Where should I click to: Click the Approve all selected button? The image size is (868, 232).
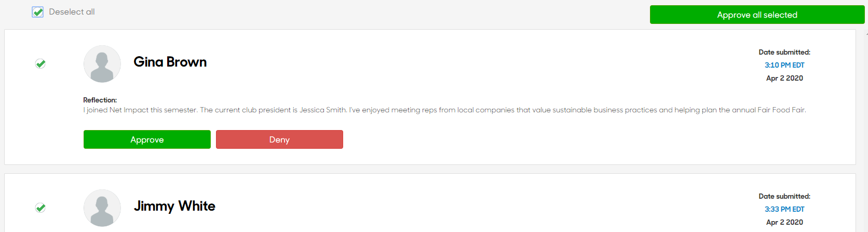pos(757,15)
